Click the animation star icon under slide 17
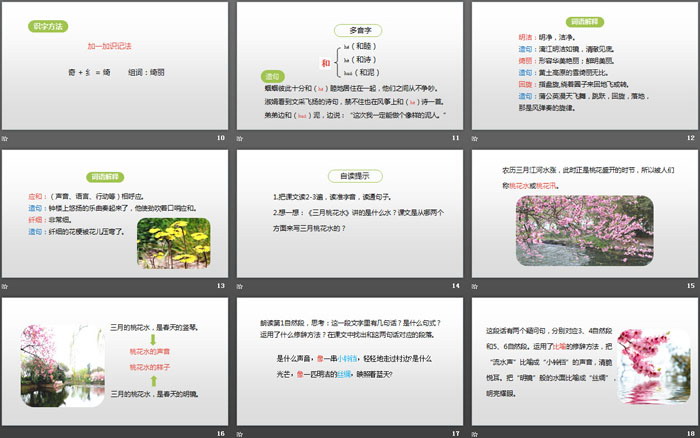The image size is (700, 438). (242, 433)
